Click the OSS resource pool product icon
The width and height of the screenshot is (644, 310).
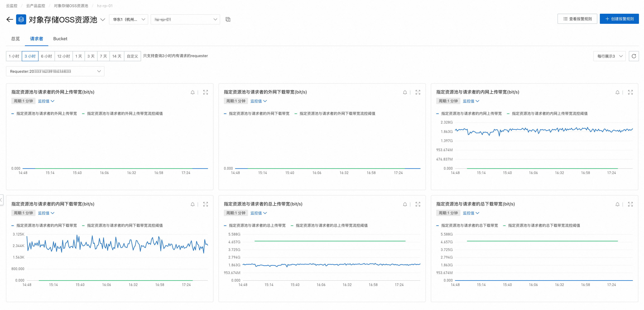click(21, 19)
